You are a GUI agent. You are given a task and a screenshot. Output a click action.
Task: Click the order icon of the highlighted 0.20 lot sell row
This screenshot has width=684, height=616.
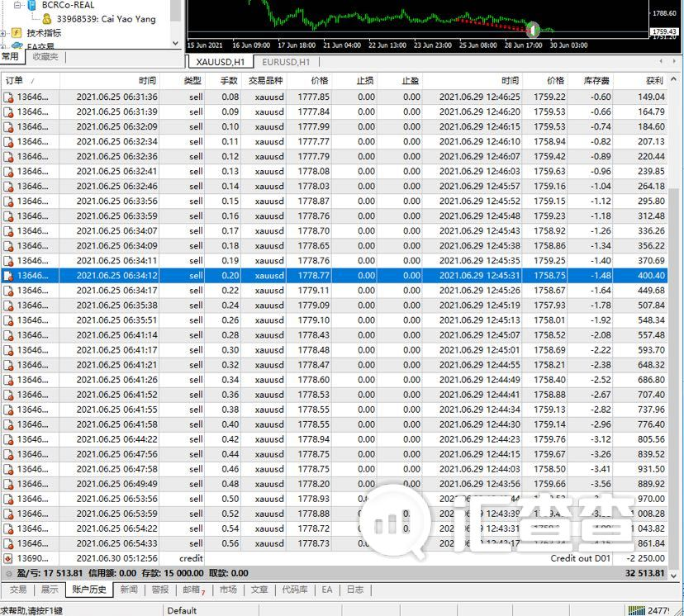click(x=8, y=276)
